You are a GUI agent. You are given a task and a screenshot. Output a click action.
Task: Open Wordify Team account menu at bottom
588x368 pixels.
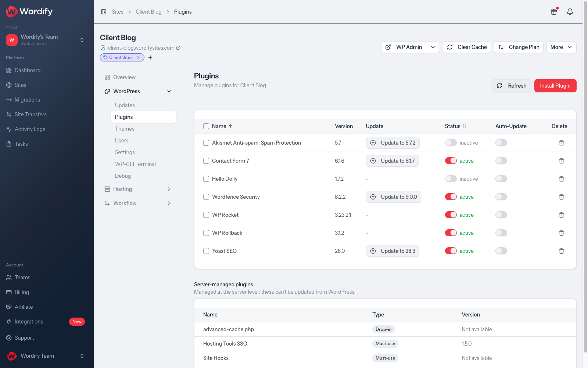pos(47,356)
